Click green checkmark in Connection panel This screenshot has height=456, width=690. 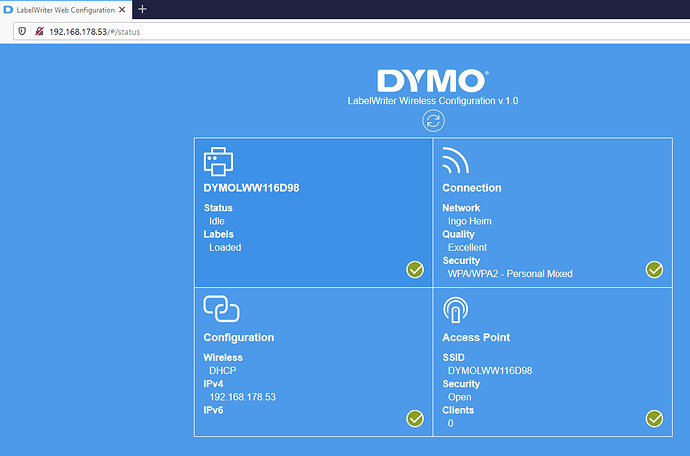(x=654, y=269)
